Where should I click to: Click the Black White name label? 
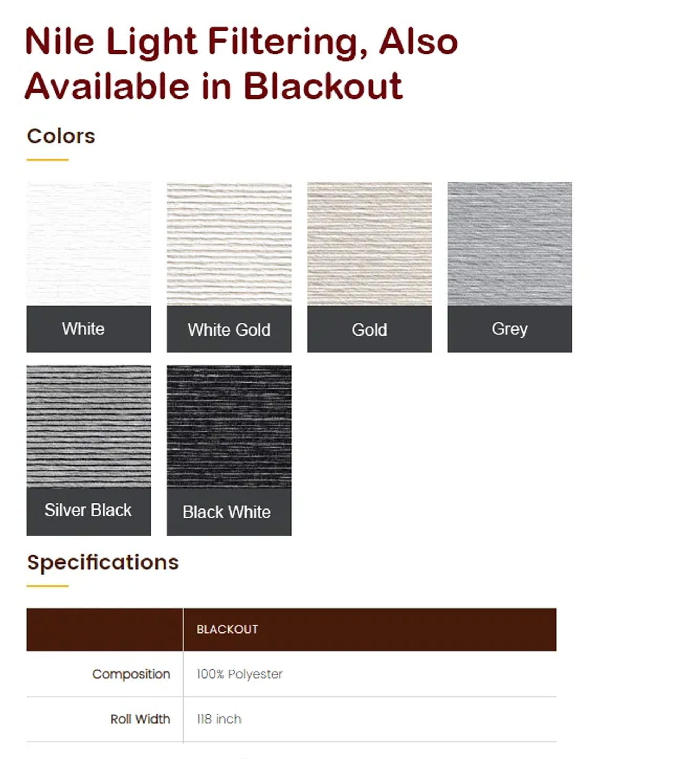[x=227, y=512]
